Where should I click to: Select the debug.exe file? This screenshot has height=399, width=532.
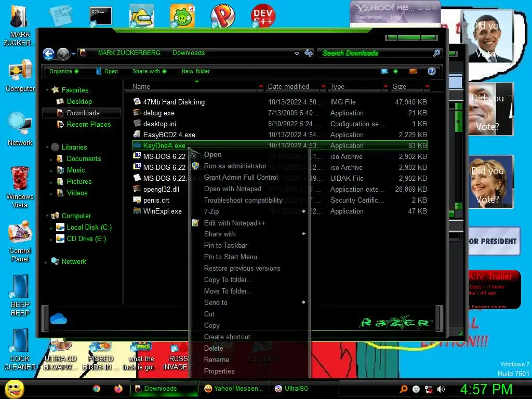click(158, 113)
